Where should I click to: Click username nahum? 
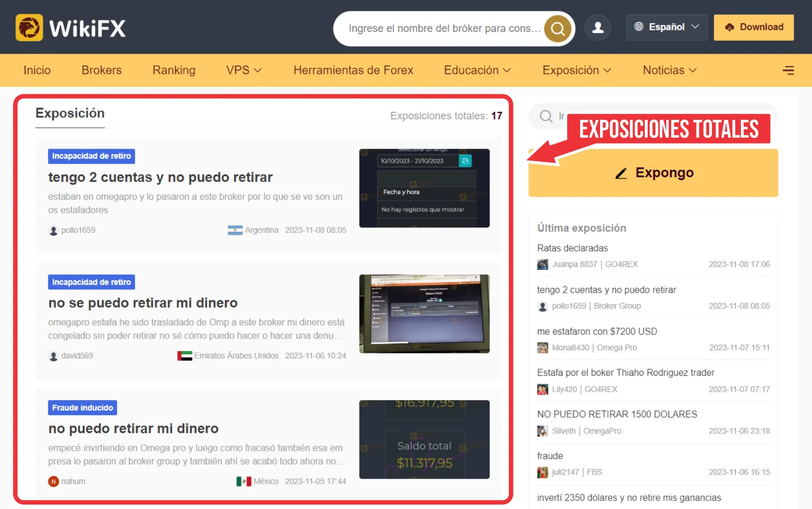73,482
